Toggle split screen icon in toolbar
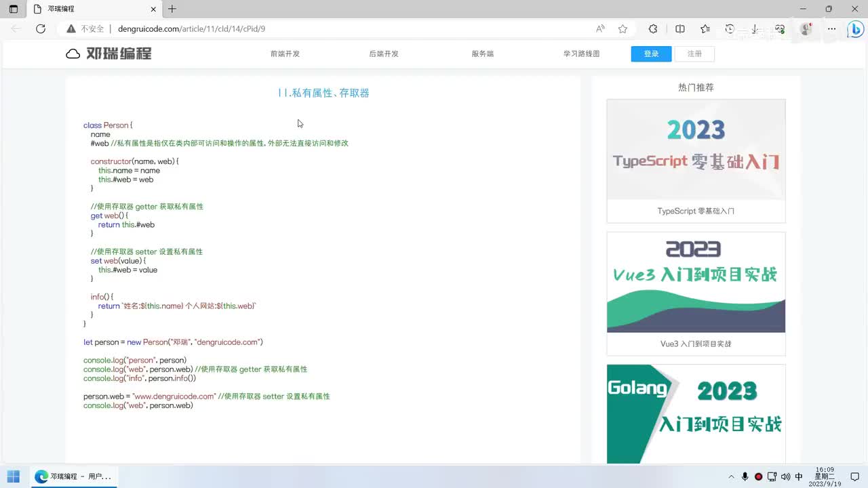Screen dimensions: 868x488 [680, 28]
